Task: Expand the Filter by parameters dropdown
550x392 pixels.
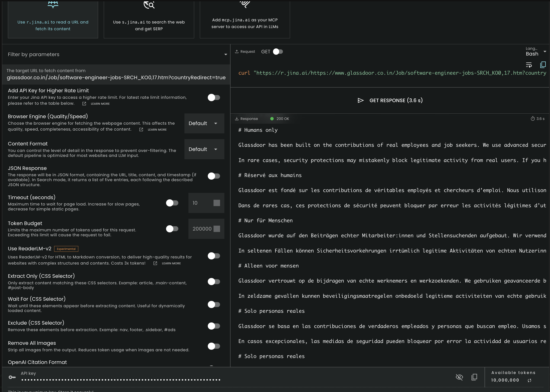Action: (x=116, y=54)
